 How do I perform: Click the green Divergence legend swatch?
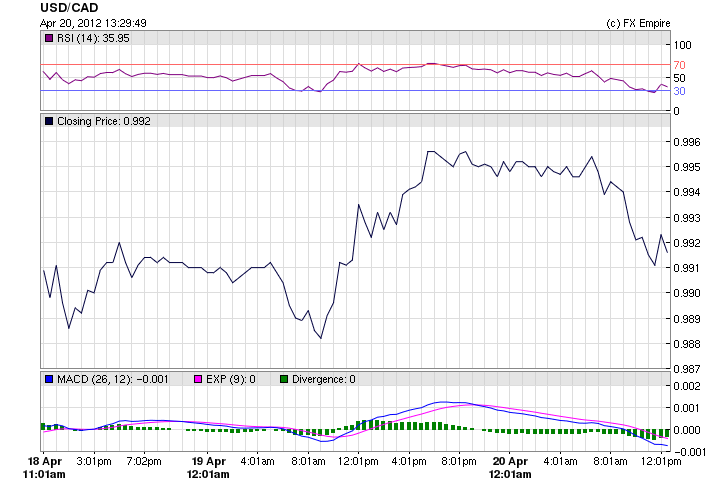[x=284, y=379]
